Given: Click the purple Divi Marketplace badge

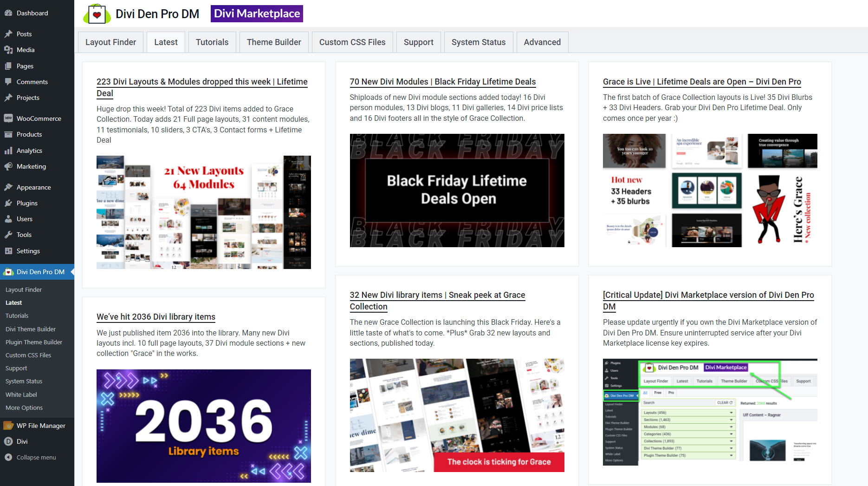Looking at the screenshot, I should (257, 14).
